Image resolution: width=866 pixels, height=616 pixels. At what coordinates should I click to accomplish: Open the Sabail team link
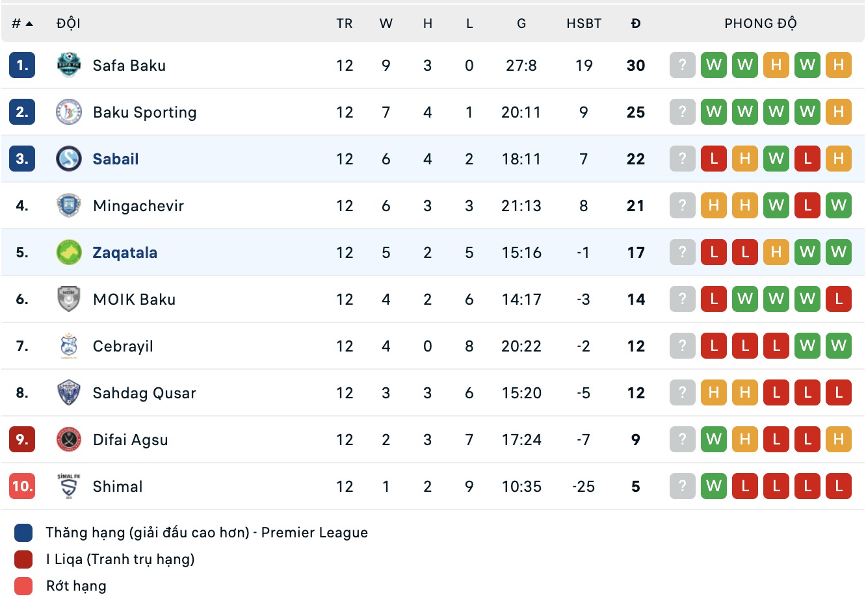(116, 159)
